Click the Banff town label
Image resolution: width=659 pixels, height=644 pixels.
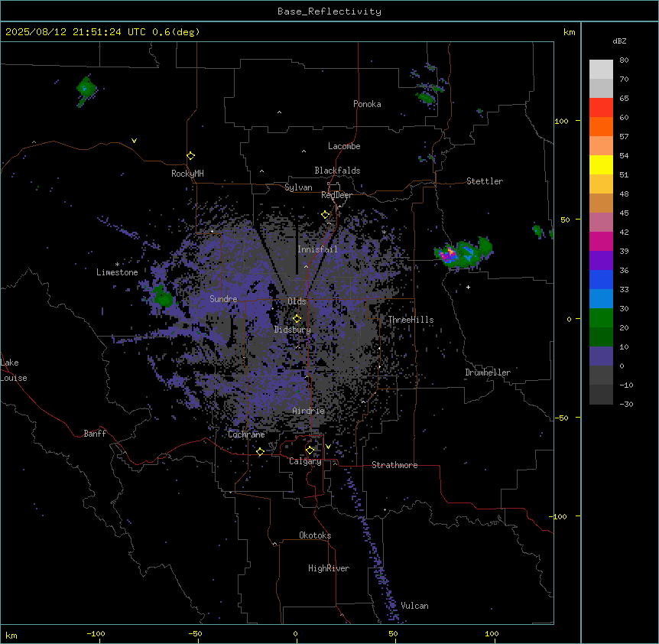pos(95,434)
